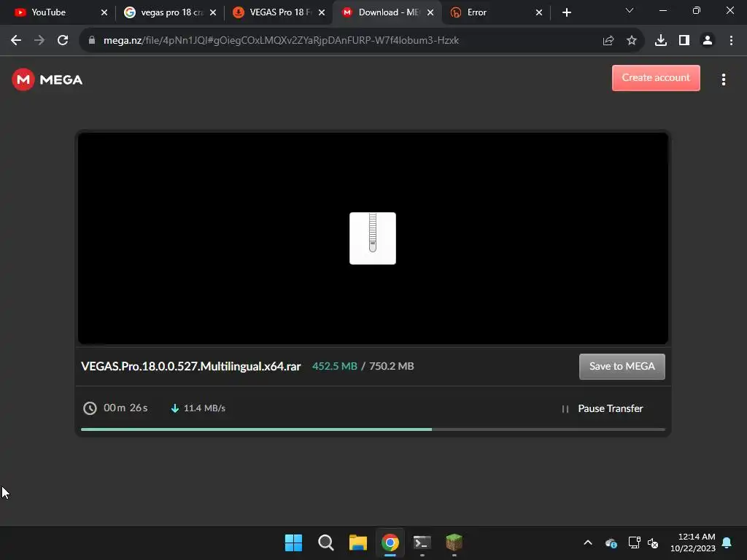Click the MEGA logo
The height and width of the screenshot is (560, 747).
click(47, 79)
